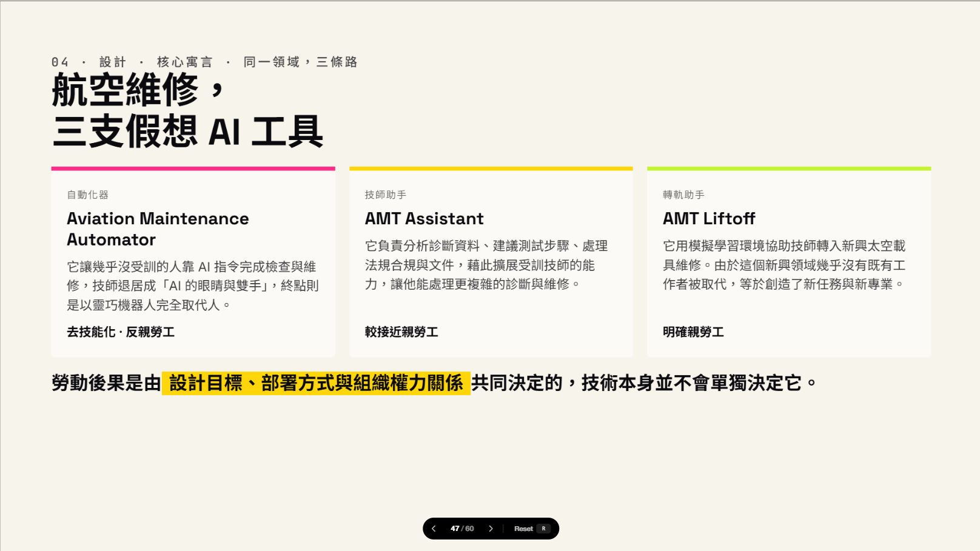The image size is (980, 551).
Task: Select the AMT Liftoff card title
Action: [x=709, y=219]
